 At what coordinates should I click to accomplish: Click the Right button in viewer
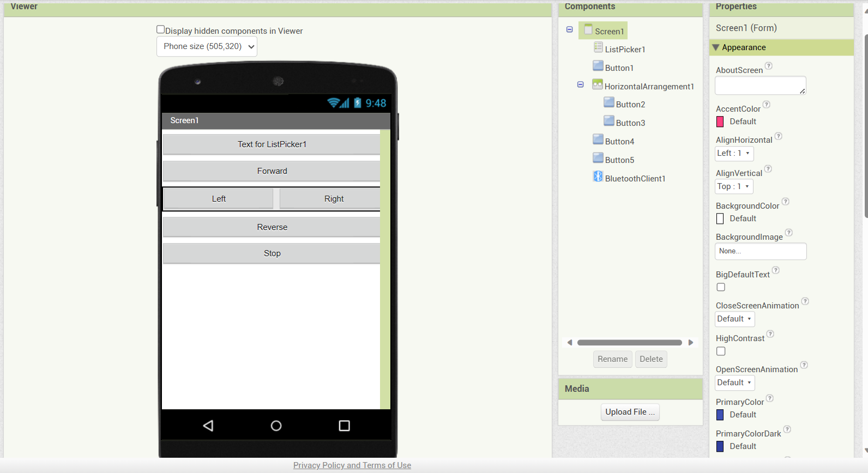click(x=330, y=199)
